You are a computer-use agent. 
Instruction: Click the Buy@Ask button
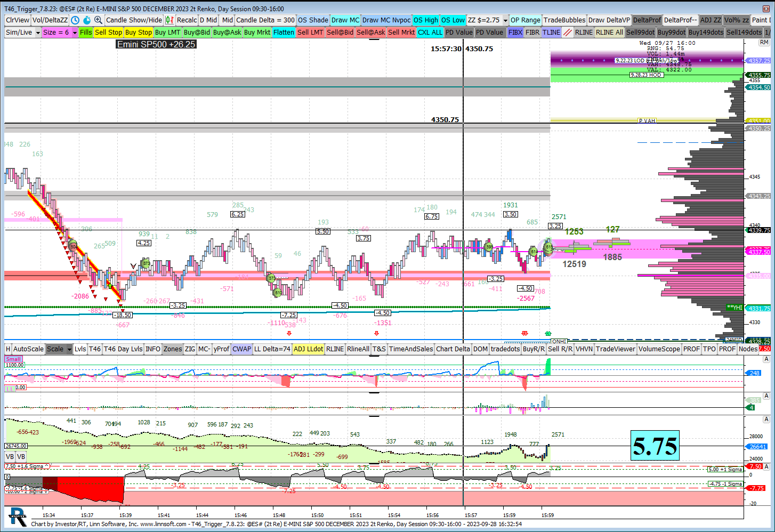227,32
